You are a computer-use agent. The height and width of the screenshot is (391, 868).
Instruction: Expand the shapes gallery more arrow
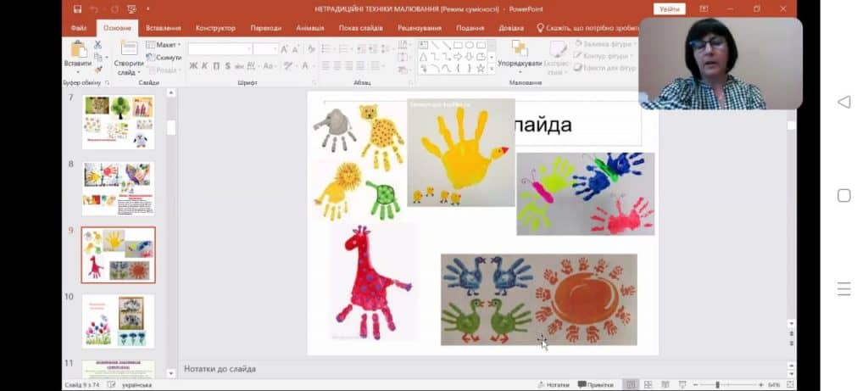492,69
